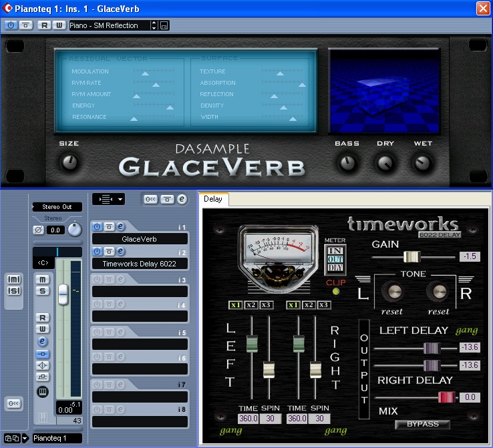Screen dimensions: 493x448
Task: Mute the Pianoteq 1 channel (m)
Action: tap(43, 279)
